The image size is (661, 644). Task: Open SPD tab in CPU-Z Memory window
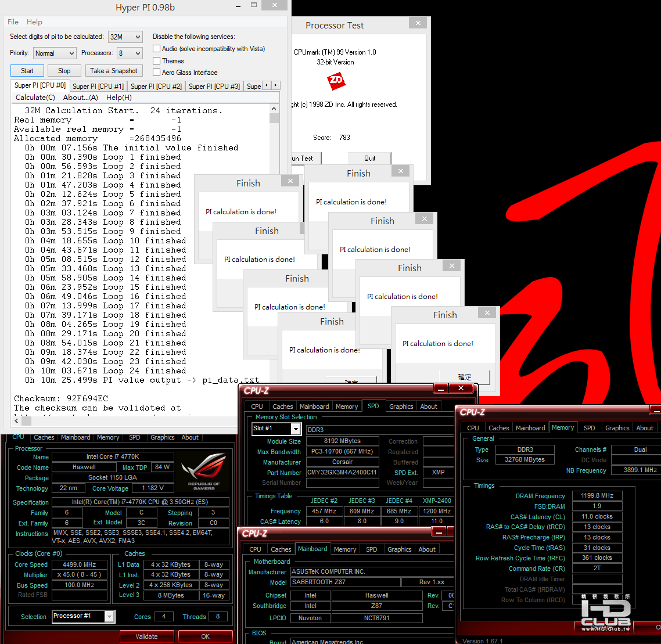click(x=590, y=428)
